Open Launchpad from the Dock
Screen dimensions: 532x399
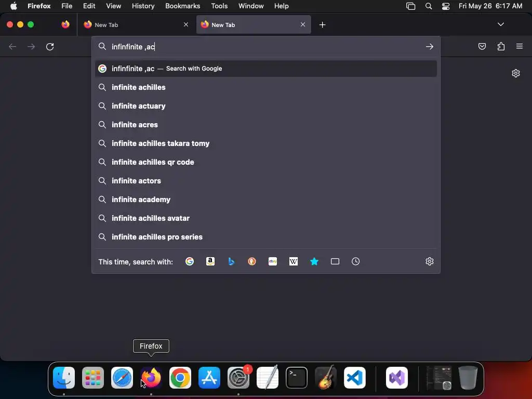(x=93, y=378)
